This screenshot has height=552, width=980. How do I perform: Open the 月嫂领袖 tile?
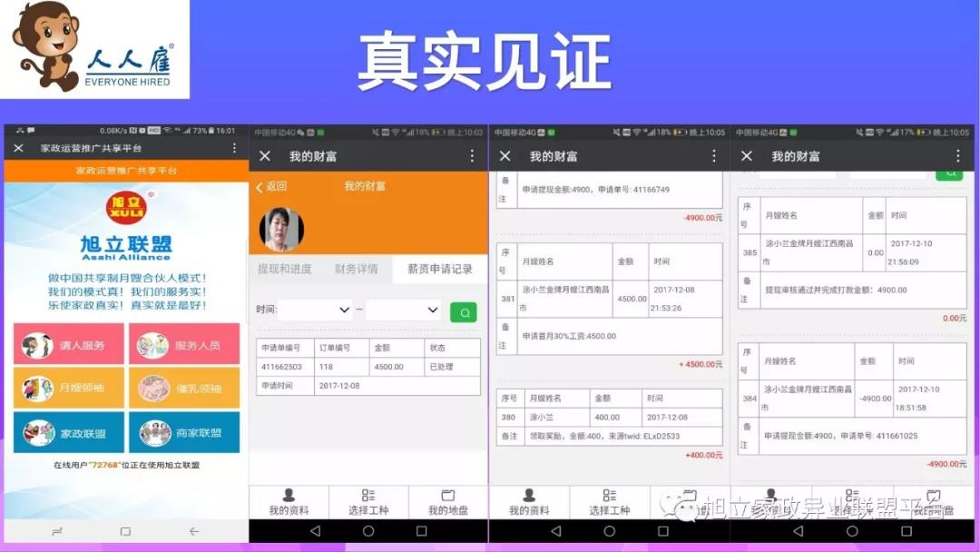coord(69,388)
